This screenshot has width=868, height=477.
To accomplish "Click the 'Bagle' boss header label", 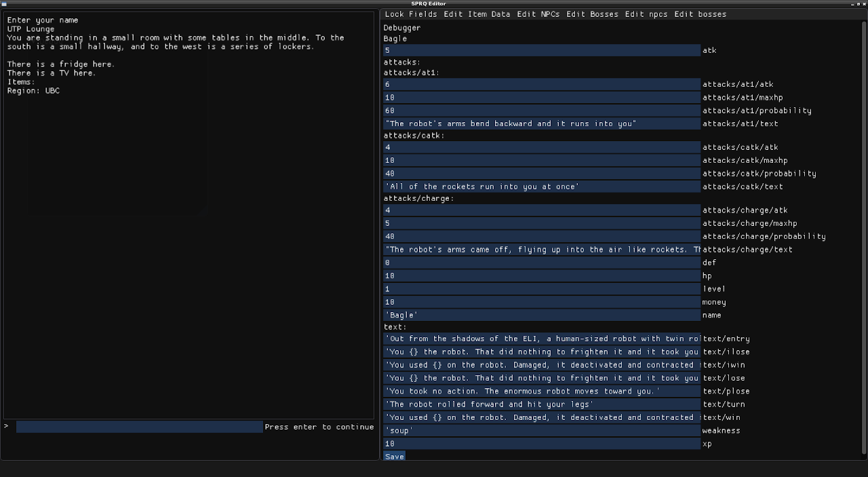I will [395, 39].
